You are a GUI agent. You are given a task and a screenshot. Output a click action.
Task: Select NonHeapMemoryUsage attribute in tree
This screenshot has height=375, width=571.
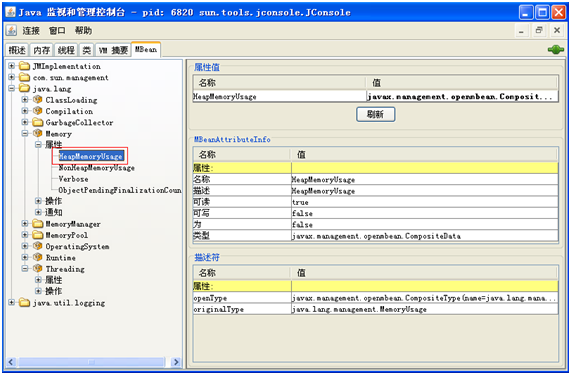point(97,168)
